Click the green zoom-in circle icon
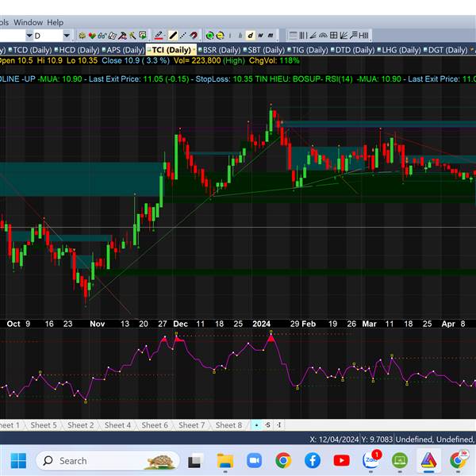This screenshot has height=476, width=476. point(209,36)
